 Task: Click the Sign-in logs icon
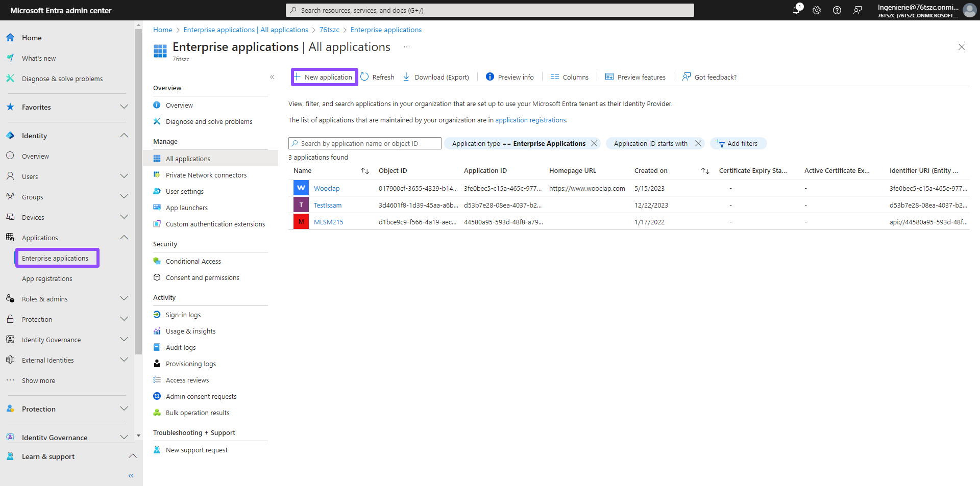coord(157,315)
